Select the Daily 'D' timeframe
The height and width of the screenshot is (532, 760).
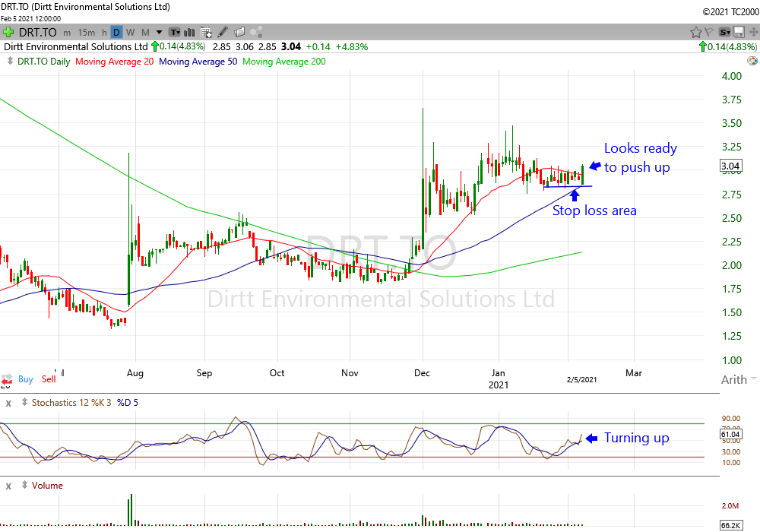pos(116,33)
